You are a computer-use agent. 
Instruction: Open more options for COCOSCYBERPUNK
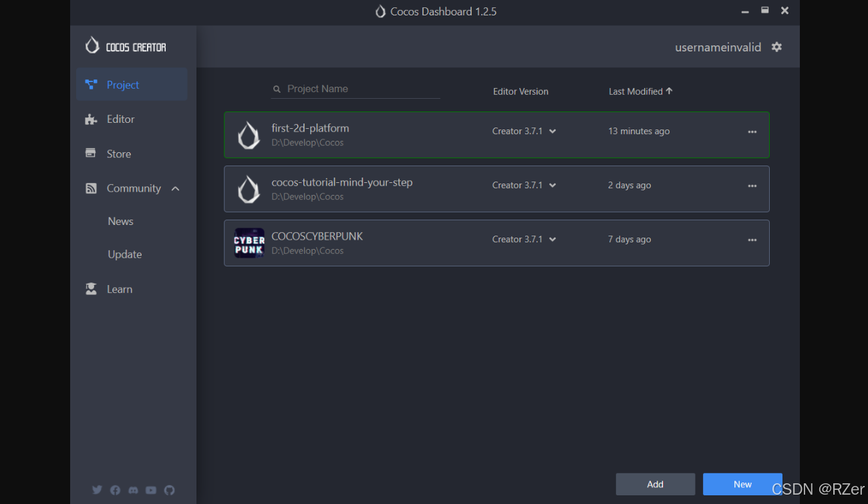tap(752, 240)
